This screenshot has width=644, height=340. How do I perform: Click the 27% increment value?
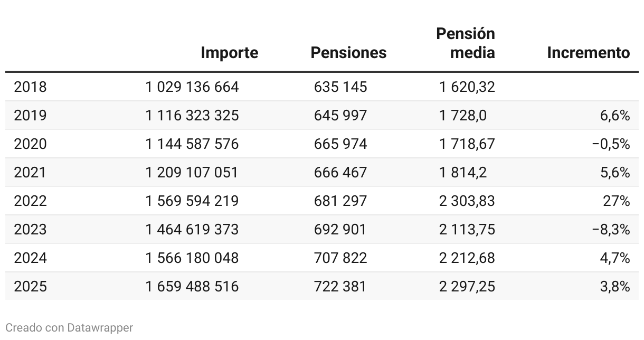pyautogui.click(x=619, y=201)
